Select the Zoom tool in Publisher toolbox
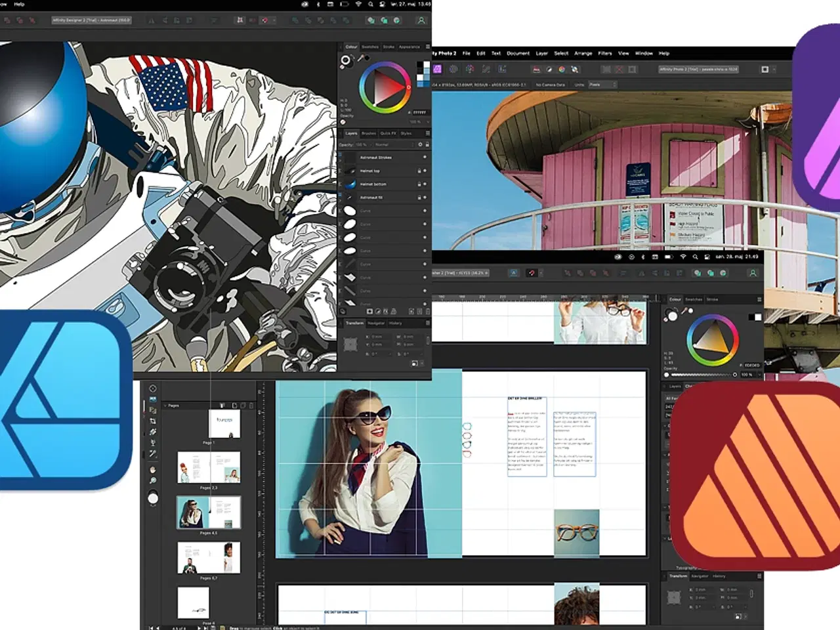The width and height of the screenshot is (840, 630). 153,480
